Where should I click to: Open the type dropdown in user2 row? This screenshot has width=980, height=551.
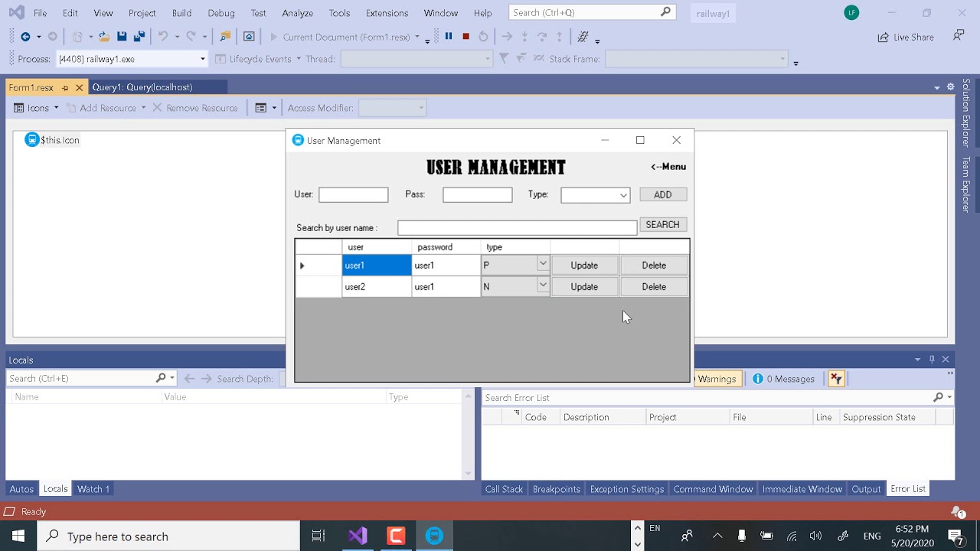543,285
